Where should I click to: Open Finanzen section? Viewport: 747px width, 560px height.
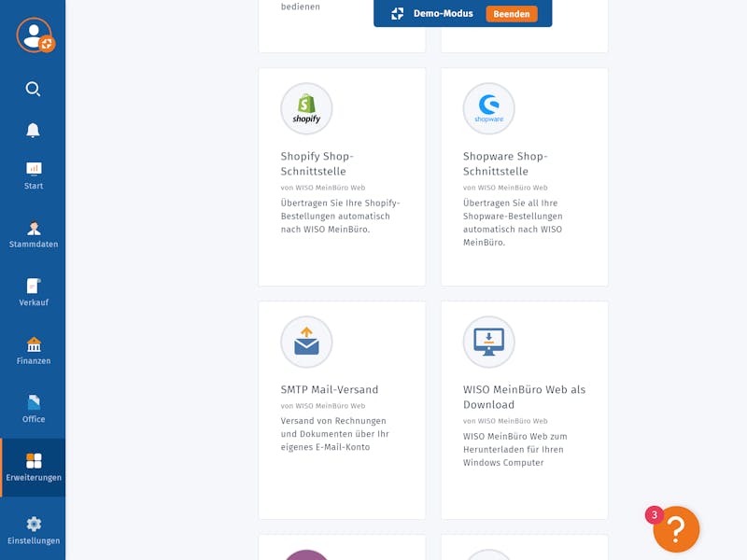[x=34, y=351]
